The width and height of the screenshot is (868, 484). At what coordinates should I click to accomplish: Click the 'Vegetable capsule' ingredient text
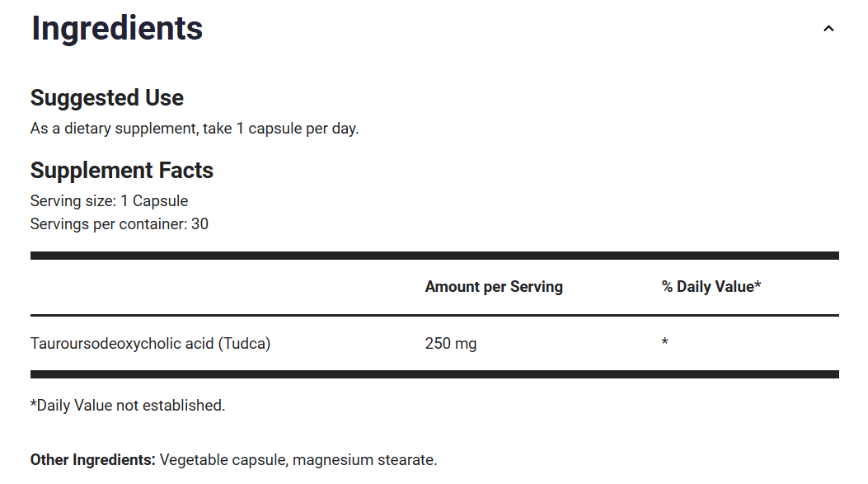[223, 460]
